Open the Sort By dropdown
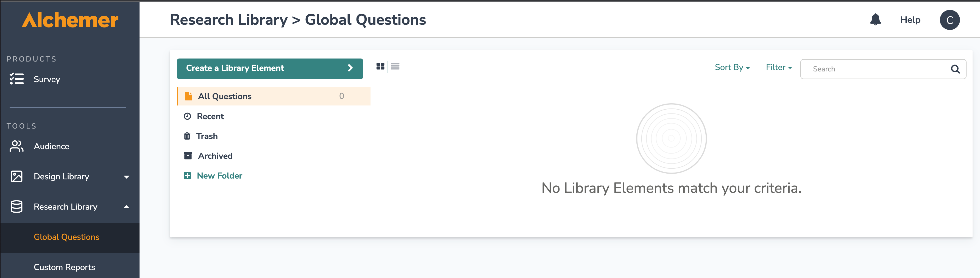This screenshot has height=278, width=980. [732, 67]
